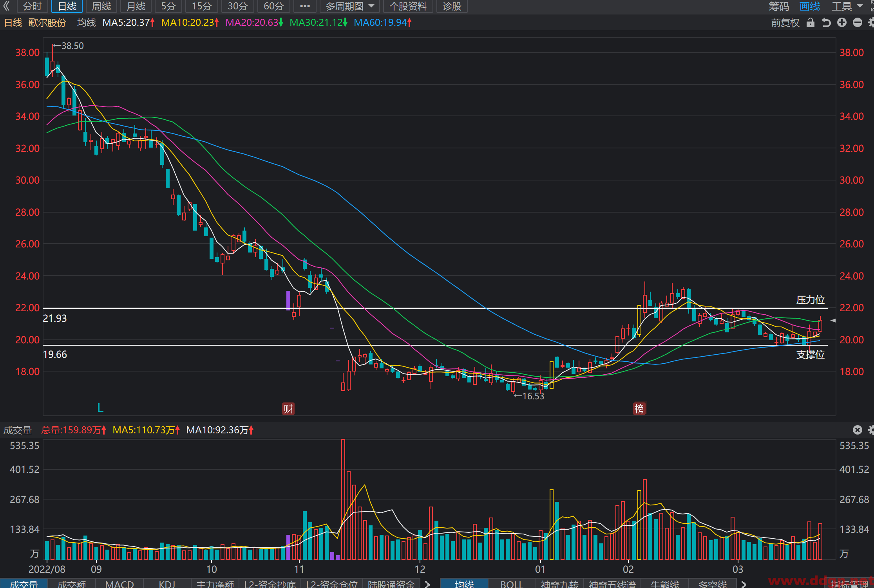874x588 pixels.
Task: Expand the 工具 tools dropdown
Action: click(847, 6)
